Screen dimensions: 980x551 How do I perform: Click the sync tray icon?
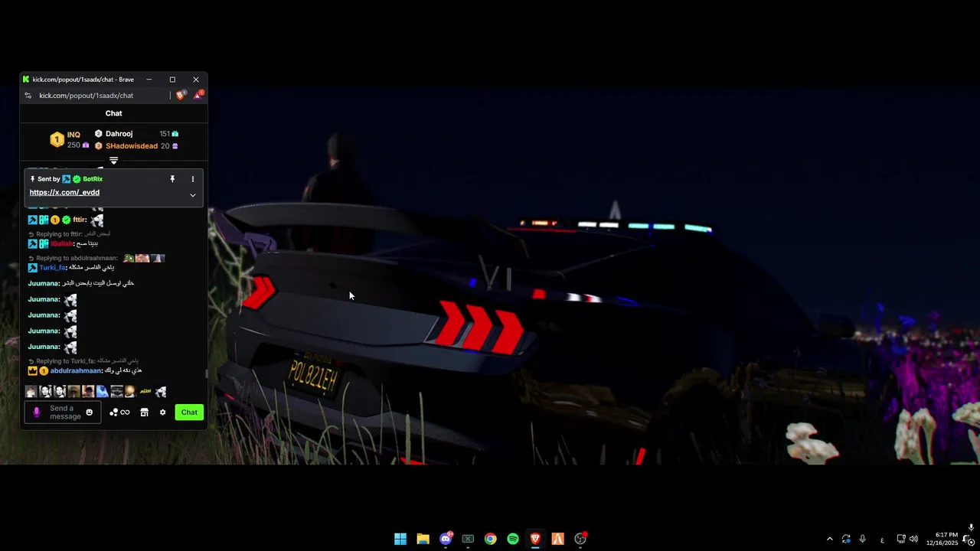click(846, 540)
